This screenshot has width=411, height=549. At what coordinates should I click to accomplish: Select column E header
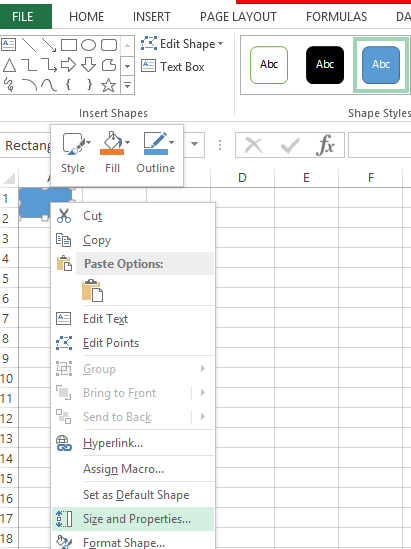coord(306,178)
